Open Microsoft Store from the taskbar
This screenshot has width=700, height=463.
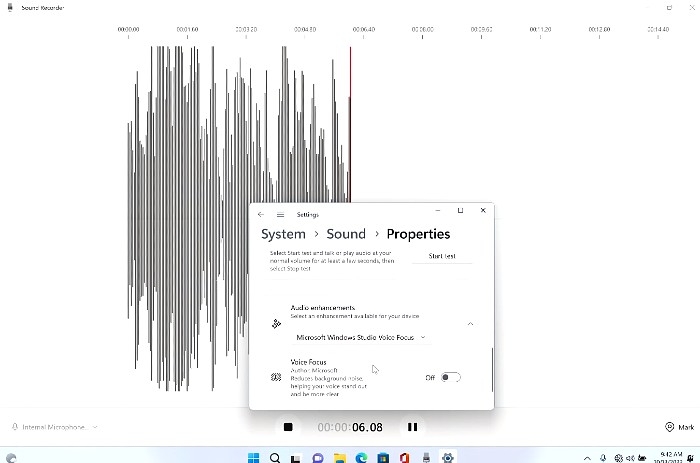[x=383, y=457]
